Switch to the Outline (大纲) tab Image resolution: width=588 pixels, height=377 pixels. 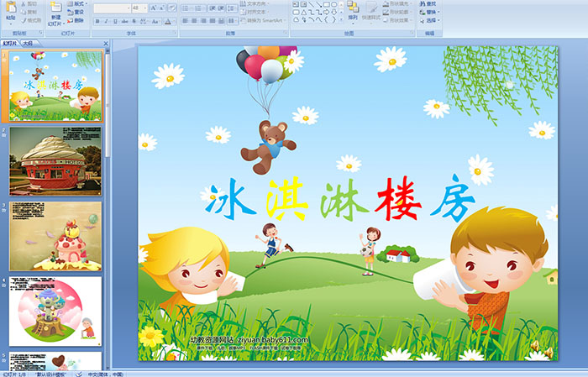28,42
